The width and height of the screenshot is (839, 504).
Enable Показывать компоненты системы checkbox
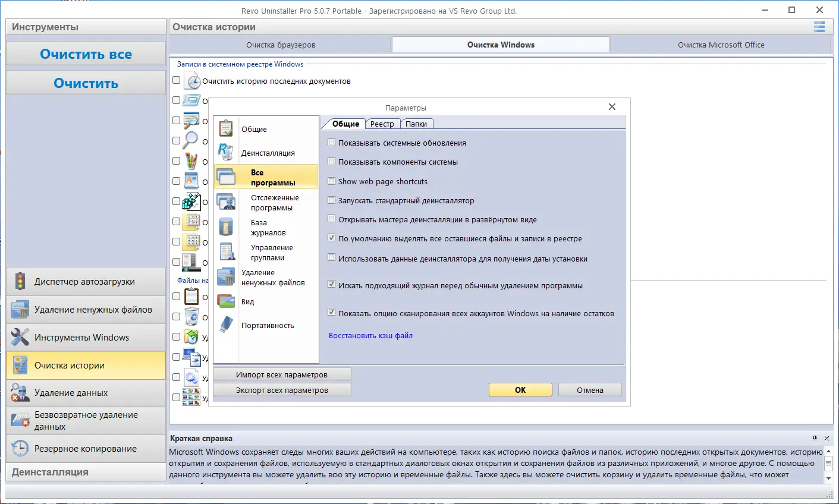(332, 162)
